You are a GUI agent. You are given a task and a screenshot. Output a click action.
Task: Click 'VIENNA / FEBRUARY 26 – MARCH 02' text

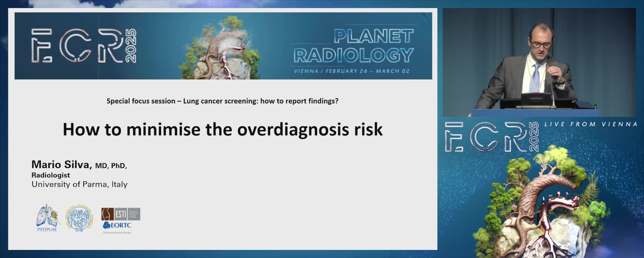click(x=352, y=71)
